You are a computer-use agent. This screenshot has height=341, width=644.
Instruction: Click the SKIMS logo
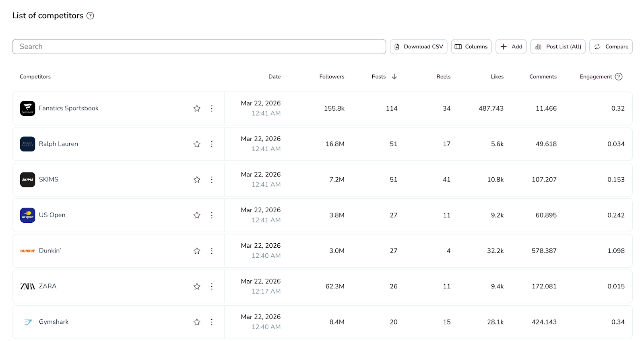coord(28,180)
